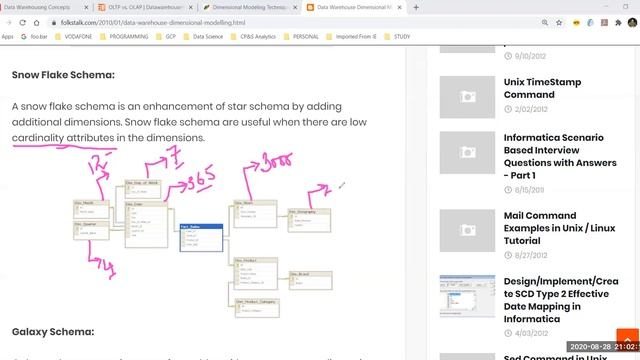The image size is (640, 360).
Task: Close the Data Warehousing Concepts tab
Action: click(86, 7)
